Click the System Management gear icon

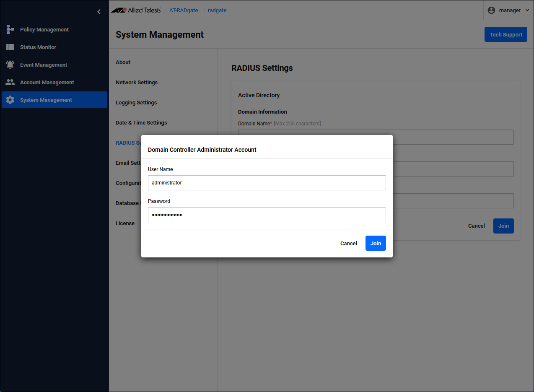(x=10, y=100)
